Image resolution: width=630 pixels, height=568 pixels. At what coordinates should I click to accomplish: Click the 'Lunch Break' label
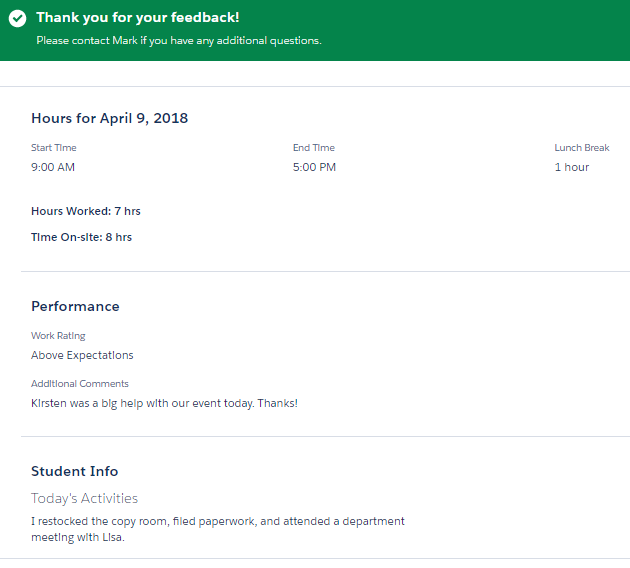pos(582,148)
